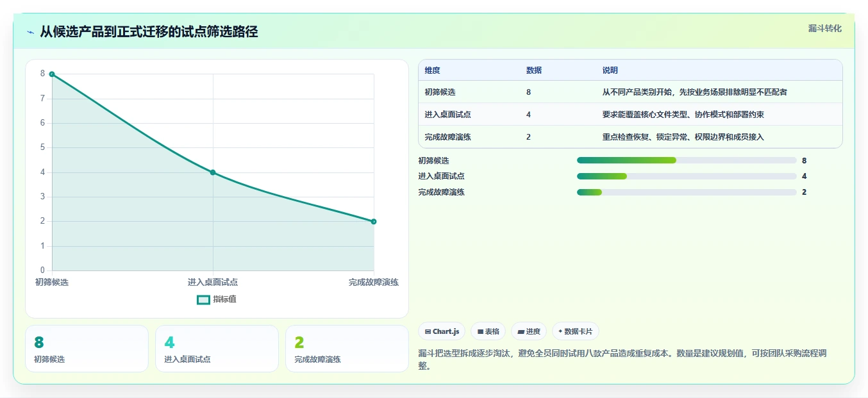Click the chart data point at 完成故障演练
868x398 pixels.
pyautogui.click(x=374, y=222)
